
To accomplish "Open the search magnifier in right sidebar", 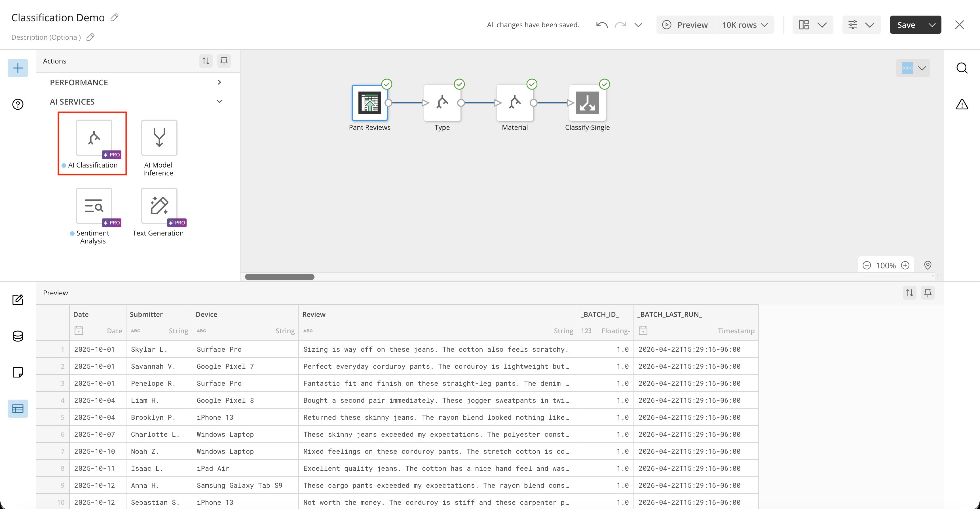I will pos(962,68).
